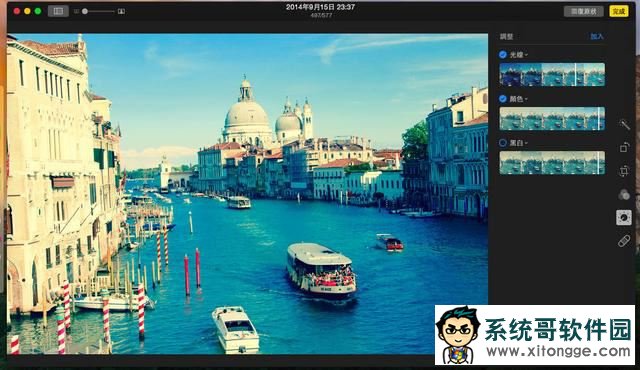Click the large zoom icon beside slider

121,11
